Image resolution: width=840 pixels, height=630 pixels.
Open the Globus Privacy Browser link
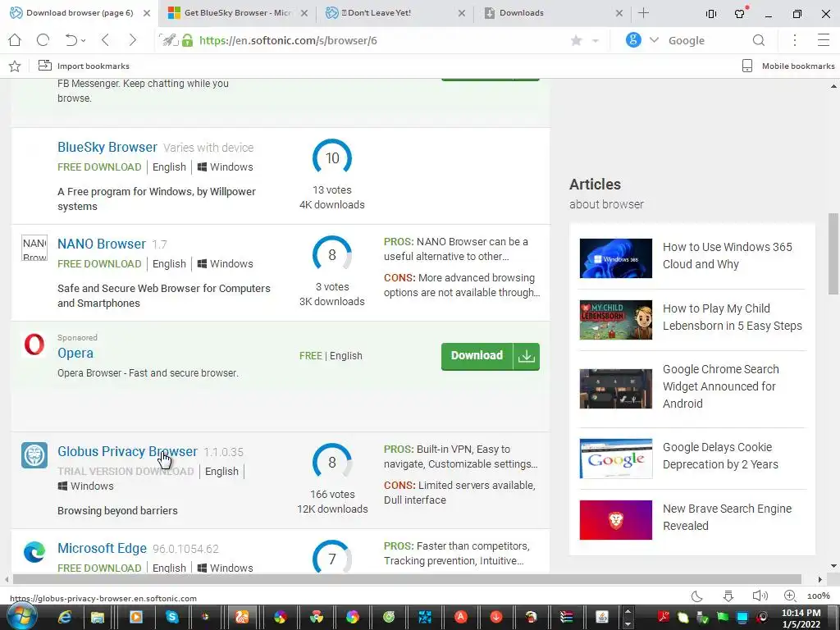127,452
